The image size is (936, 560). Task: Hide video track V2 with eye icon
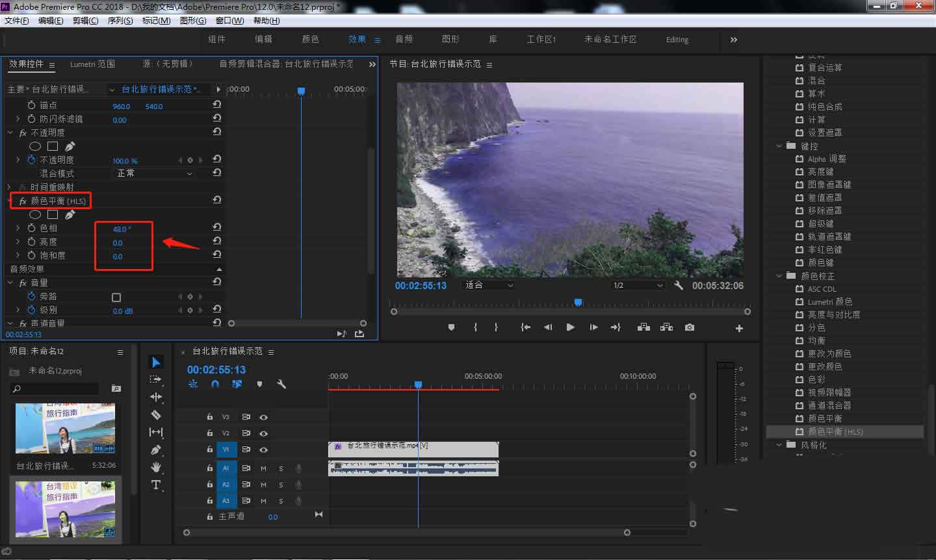click(x=263, y=433)
